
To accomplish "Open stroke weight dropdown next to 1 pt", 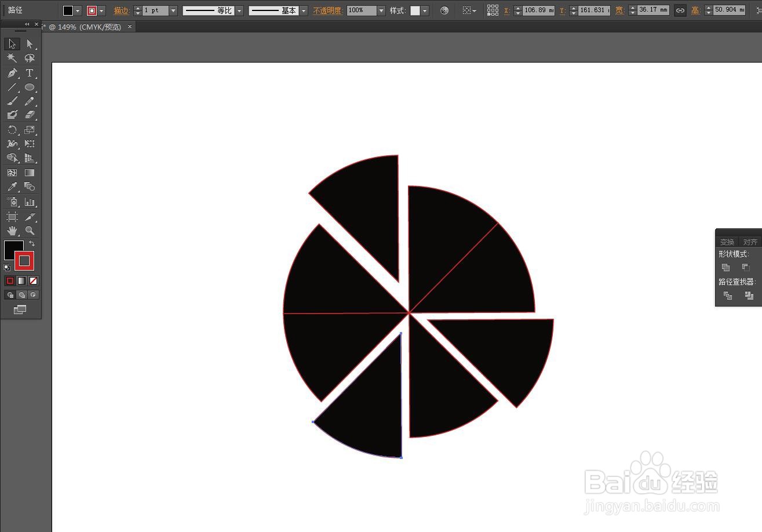I will point(173,10).
